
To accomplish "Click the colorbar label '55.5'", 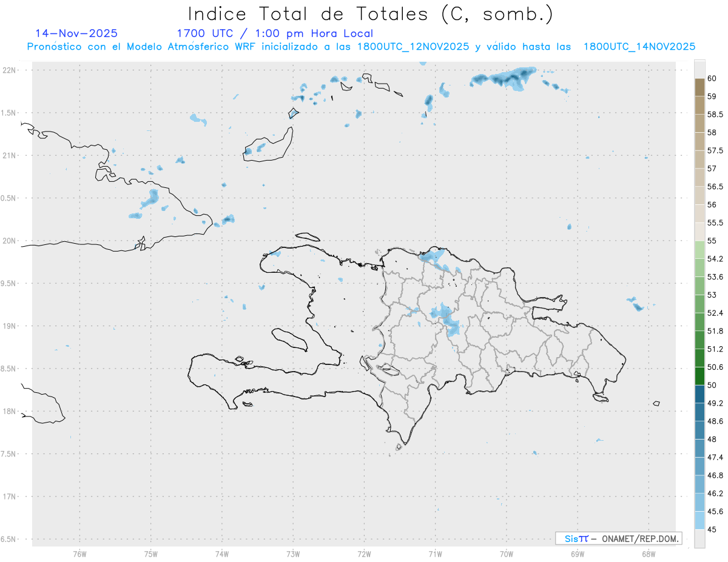I will pos(715,222).
